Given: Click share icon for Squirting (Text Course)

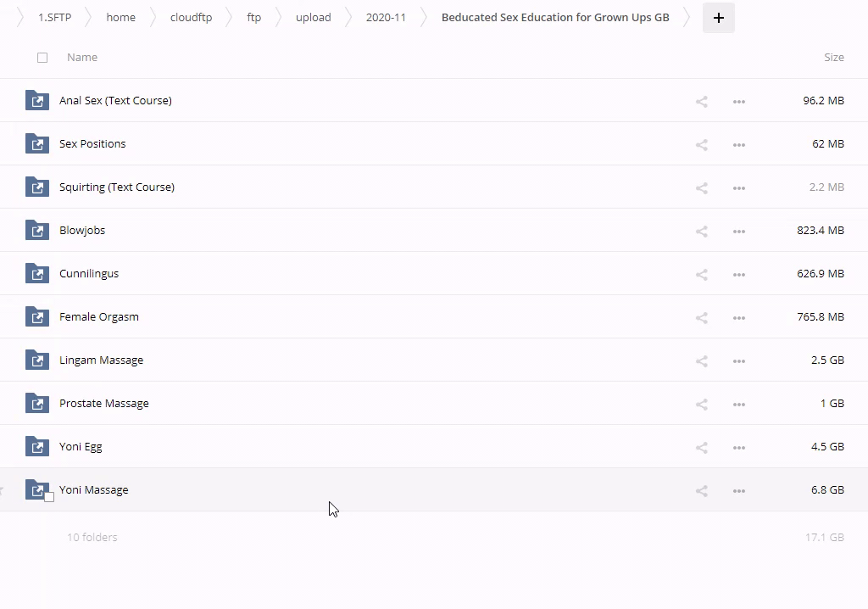Looking at the screenshot, I should [701, 187].
